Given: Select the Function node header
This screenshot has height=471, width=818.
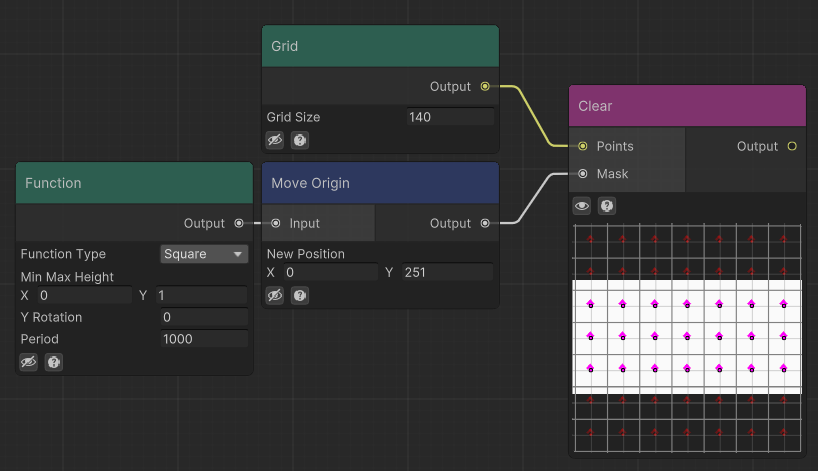Looking at the screenshot, I should coord(135,183).
